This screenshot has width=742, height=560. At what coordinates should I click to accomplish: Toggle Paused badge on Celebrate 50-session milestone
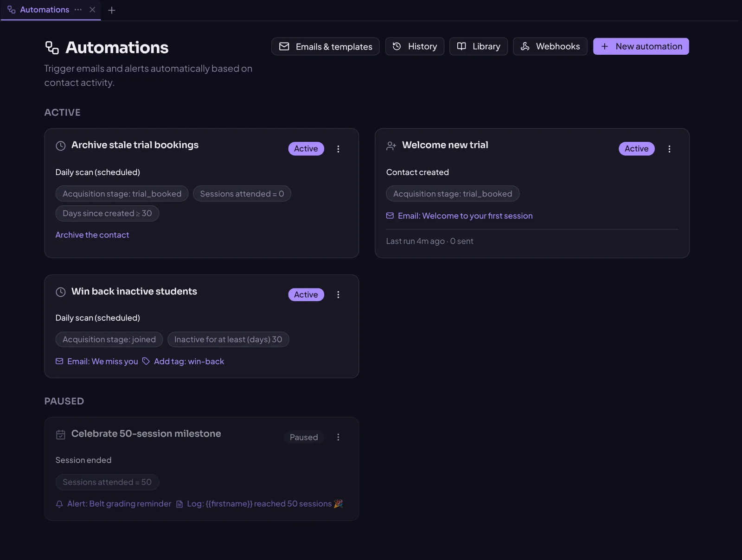(304, 437)
